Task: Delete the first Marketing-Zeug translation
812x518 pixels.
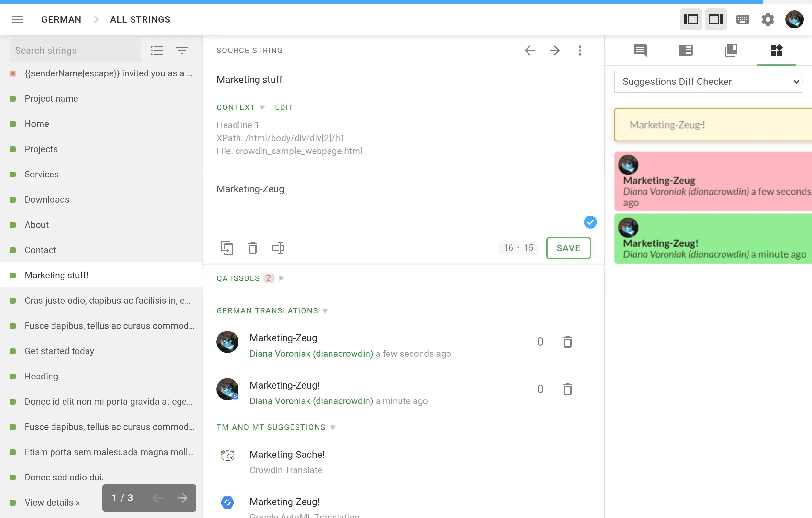Action: (567, 342)
